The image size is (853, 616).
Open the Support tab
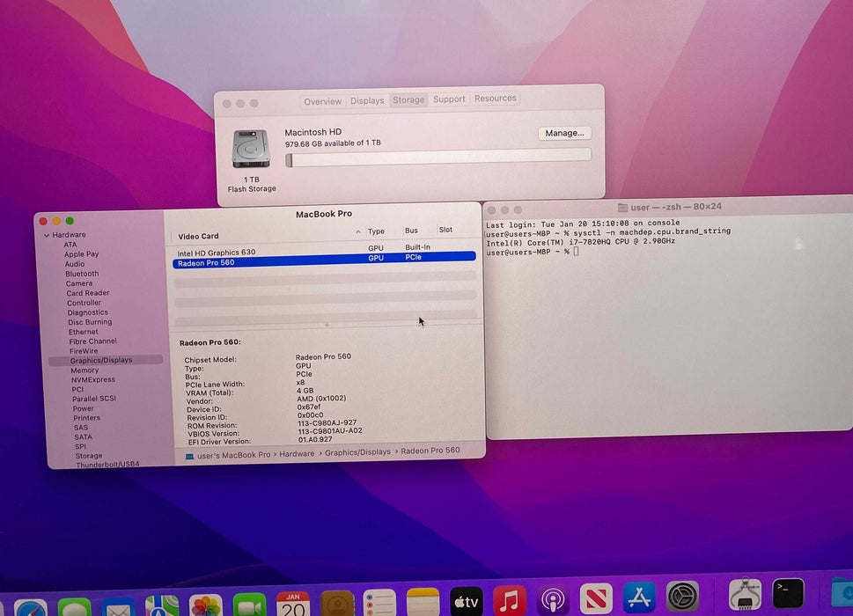point(449,99)
